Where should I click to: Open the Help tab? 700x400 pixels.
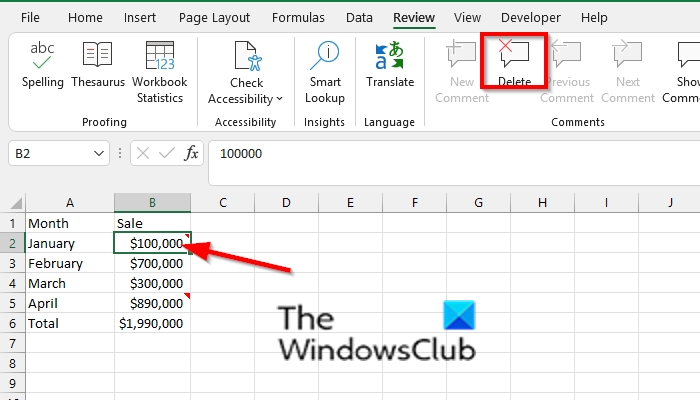pos(594,18)
